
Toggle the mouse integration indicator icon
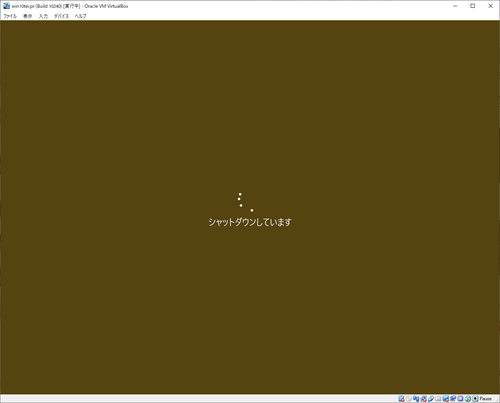click(468, 399)
